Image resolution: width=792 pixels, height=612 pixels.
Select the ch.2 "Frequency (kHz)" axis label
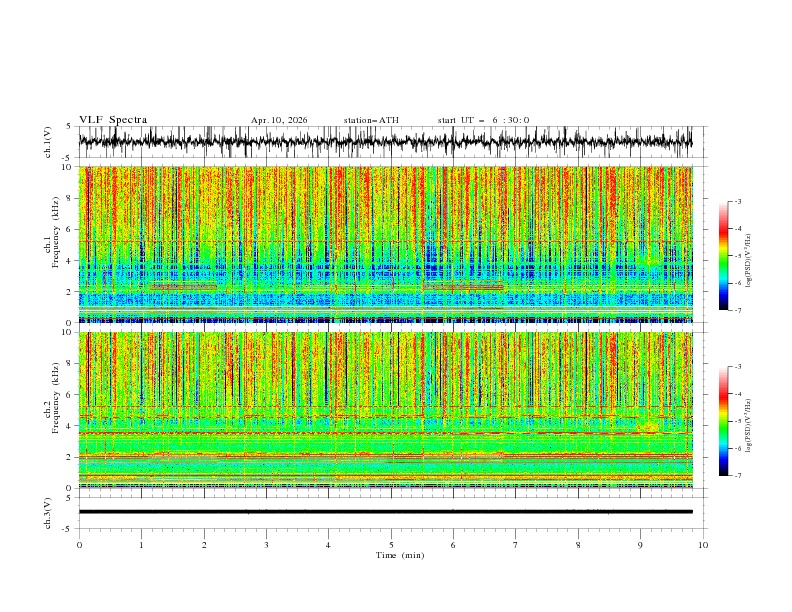click(x=56, y=397)
